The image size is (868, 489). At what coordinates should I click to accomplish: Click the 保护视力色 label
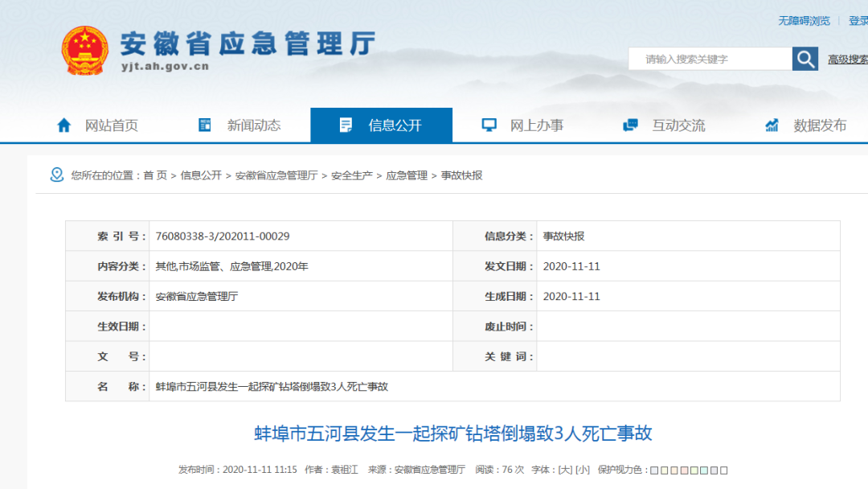point(623,470)
